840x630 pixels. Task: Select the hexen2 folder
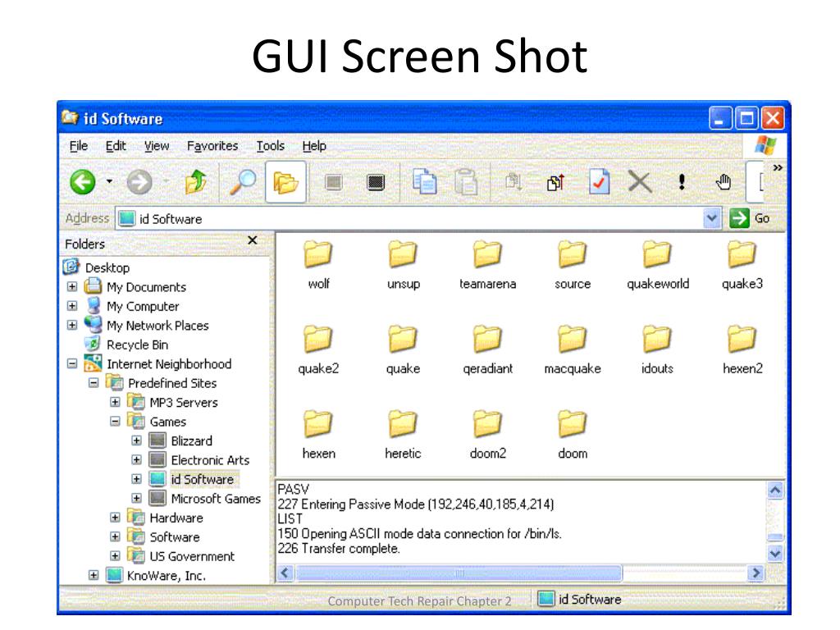coord(742,349)
